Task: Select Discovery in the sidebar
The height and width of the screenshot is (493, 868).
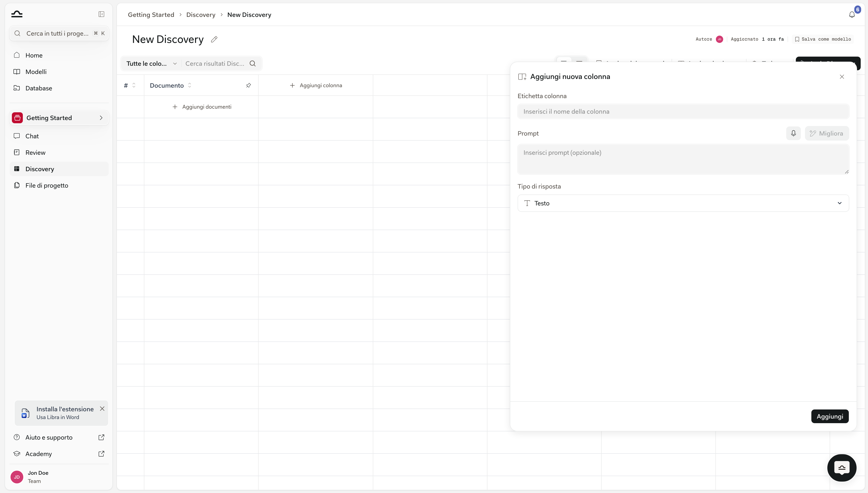Action: click(59, 169)
